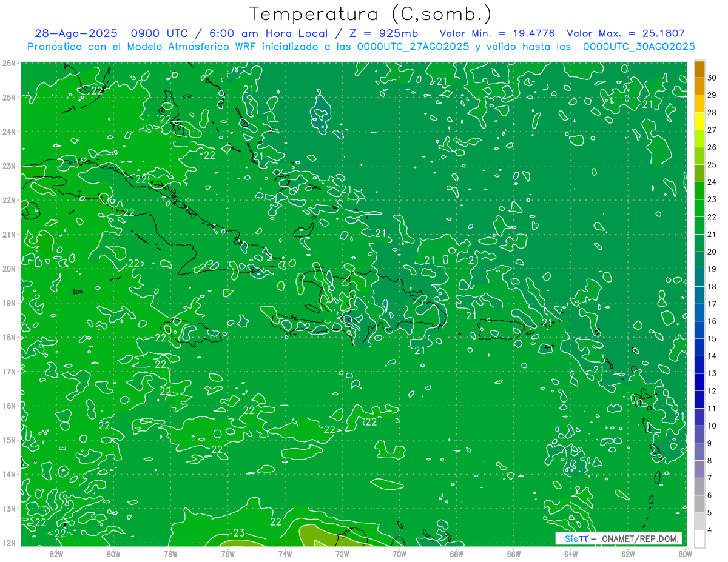Click the "20N" latitude axis label
The height and width of the screenshot is (562, 728).
pyautogui.click(x=9, y=269)
